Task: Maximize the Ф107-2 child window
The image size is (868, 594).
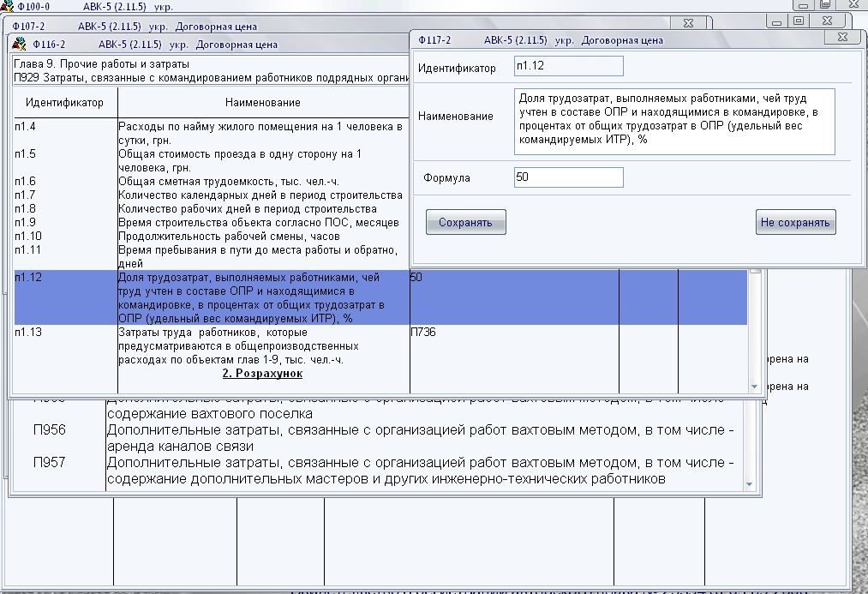Action: tap(799, 21)
